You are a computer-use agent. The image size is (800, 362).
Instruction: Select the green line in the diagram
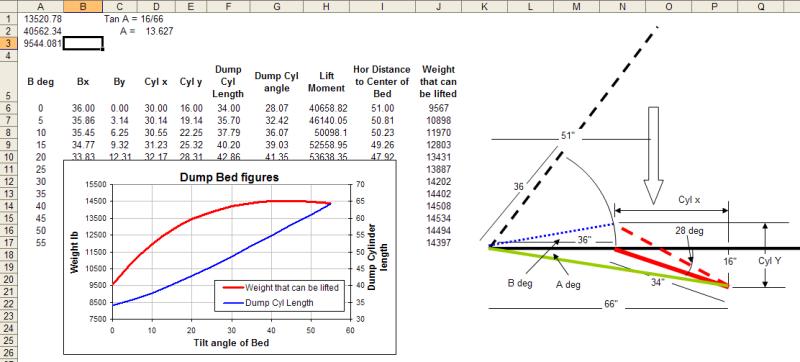tap(608, 268)
